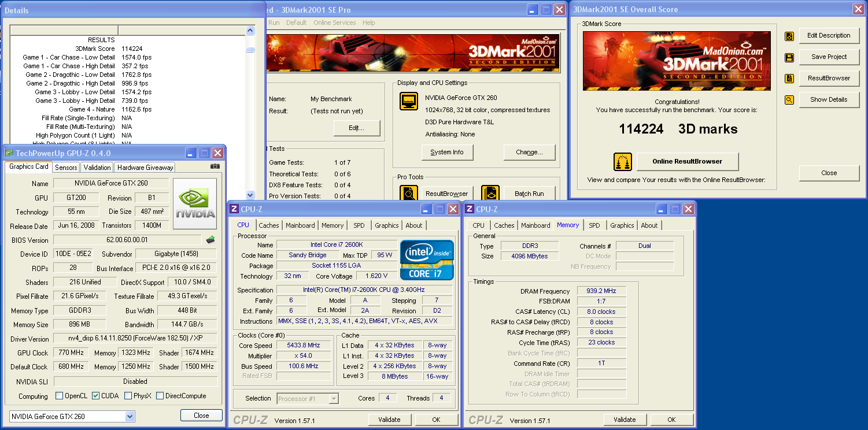The height and width of the screenshot is (430, 868).
Task: Click the Batch Run icon in Pro Tools
Action: point(490,194)
